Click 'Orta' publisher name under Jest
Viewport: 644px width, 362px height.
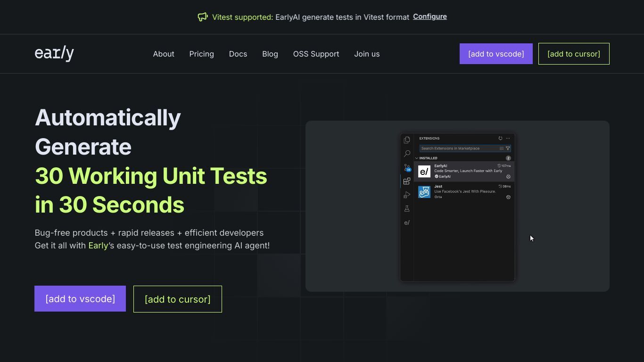[x=438, y=197]
